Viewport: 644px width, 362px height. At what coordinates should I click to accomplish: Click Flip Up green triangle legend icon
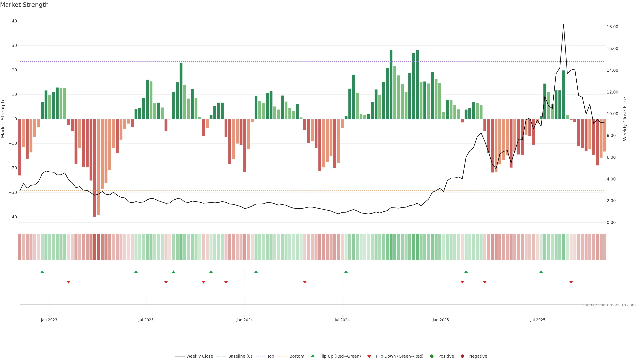point(312,356)
